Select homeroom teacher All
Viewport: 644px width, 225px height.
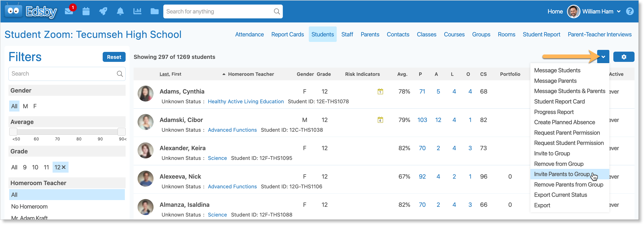pyautogui.click(x=67, y=195)
